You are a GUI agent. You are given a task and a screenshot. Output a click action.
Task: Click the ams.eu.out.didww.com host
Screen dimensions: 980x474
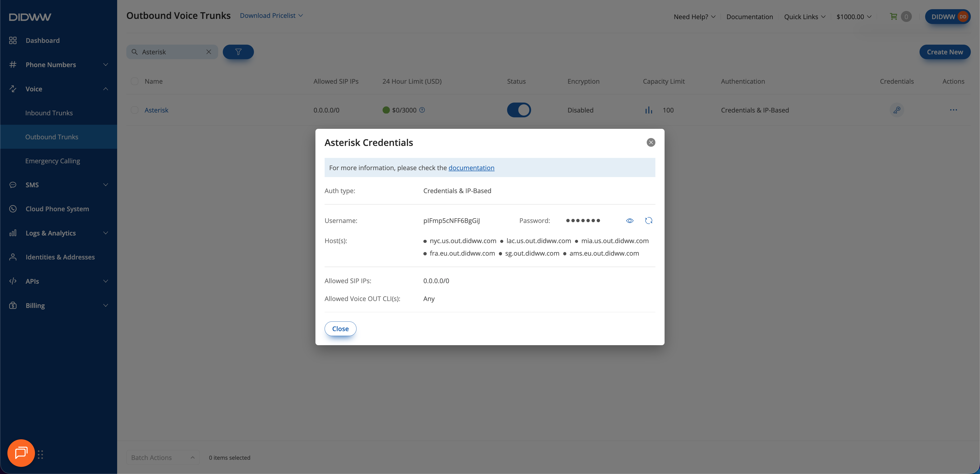point(604,253)
